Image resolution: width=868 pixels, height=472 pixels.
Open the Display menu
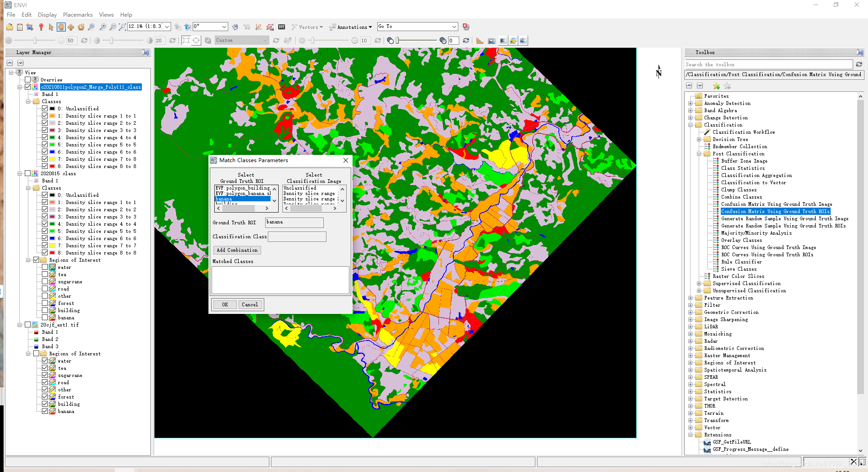tap(47, 15)
